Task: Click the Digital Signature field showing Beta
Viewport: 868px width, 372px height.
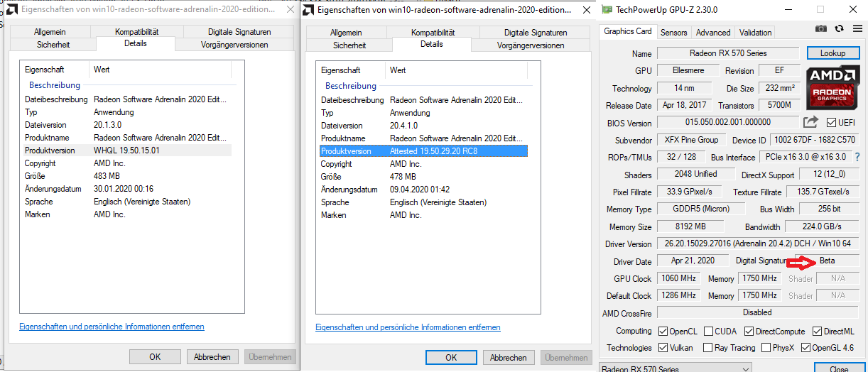Action: coord(827,261)
